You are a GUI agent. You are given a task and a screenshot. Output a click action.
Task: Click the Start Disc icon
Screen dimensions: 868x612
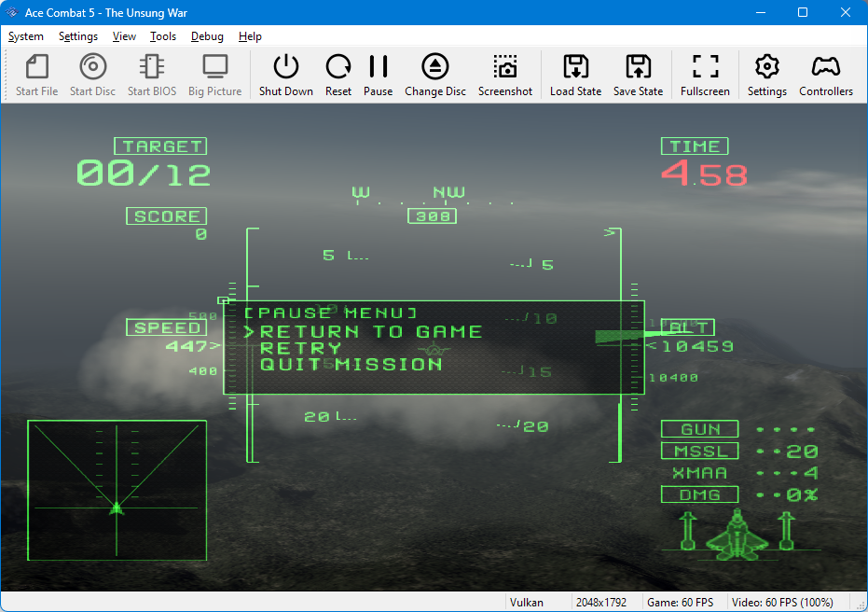pos(92,74)
